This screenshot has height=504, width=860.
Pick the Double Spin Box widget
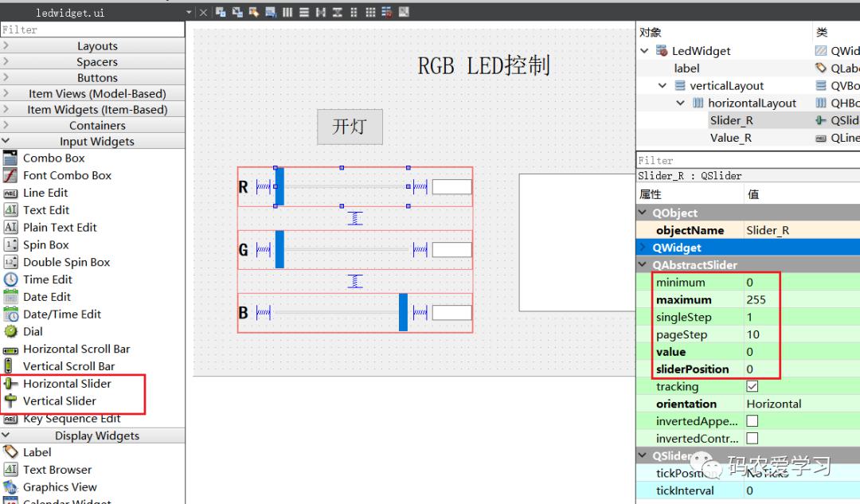coord(66,262)
